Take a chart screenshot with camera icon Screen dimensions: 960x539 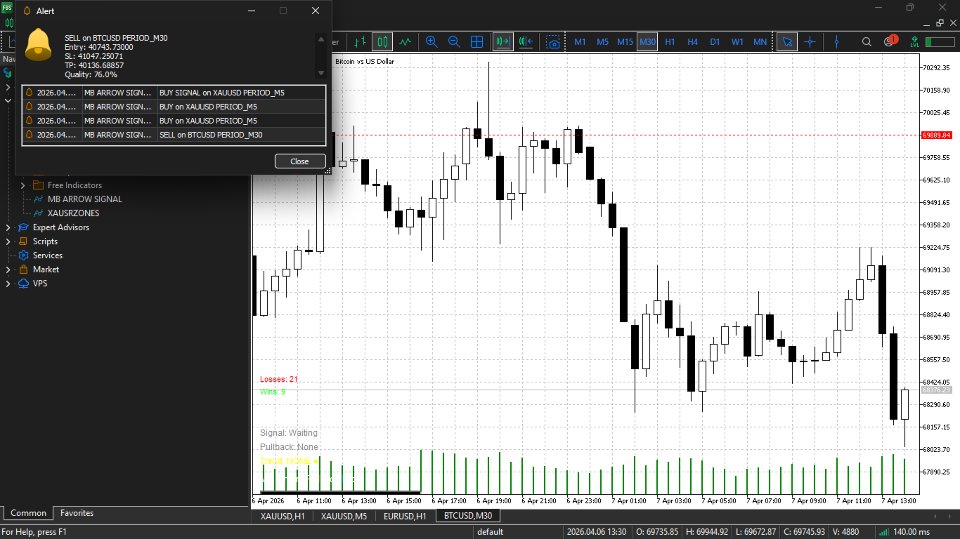pos(553,42)
